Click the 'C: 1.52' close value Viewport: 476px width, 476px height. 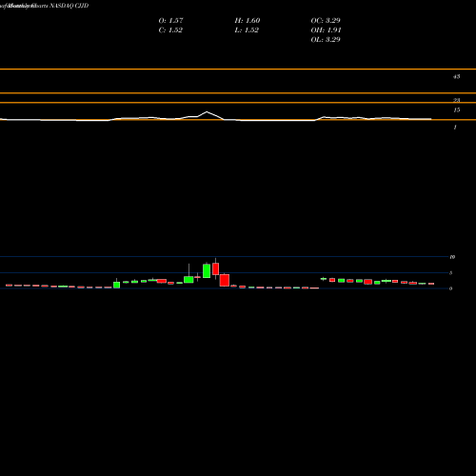170,30
